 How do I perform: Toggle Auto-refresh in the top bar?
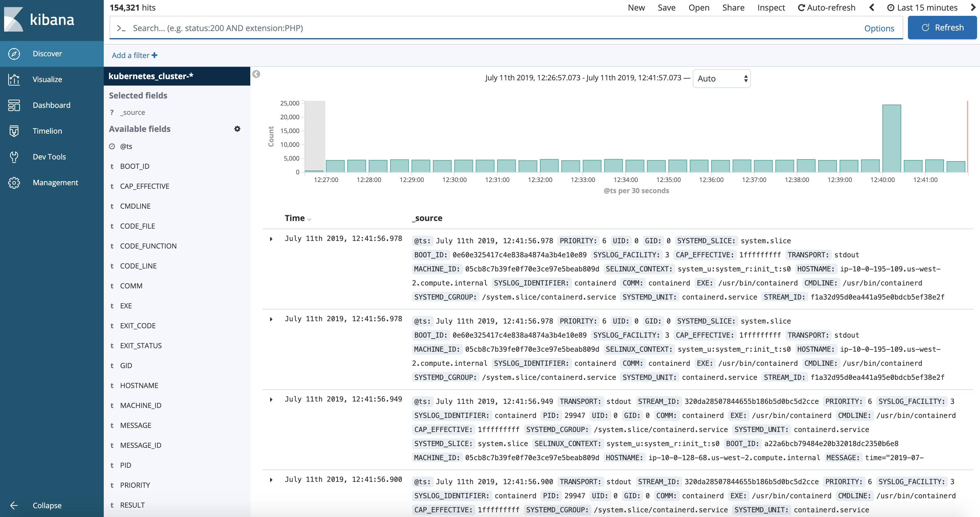826,8
